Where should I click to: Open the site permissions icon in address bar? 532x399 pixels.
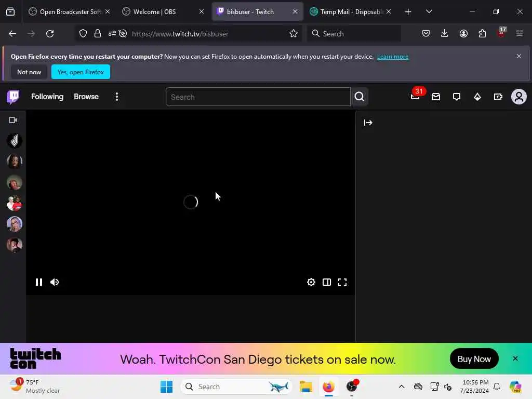112,34
